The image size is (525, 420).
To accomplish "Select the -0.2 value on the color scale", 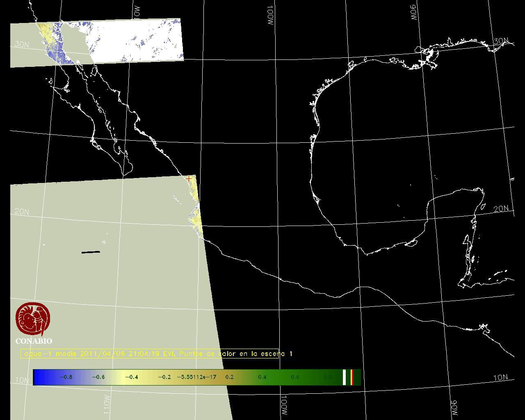I will 164,377.
